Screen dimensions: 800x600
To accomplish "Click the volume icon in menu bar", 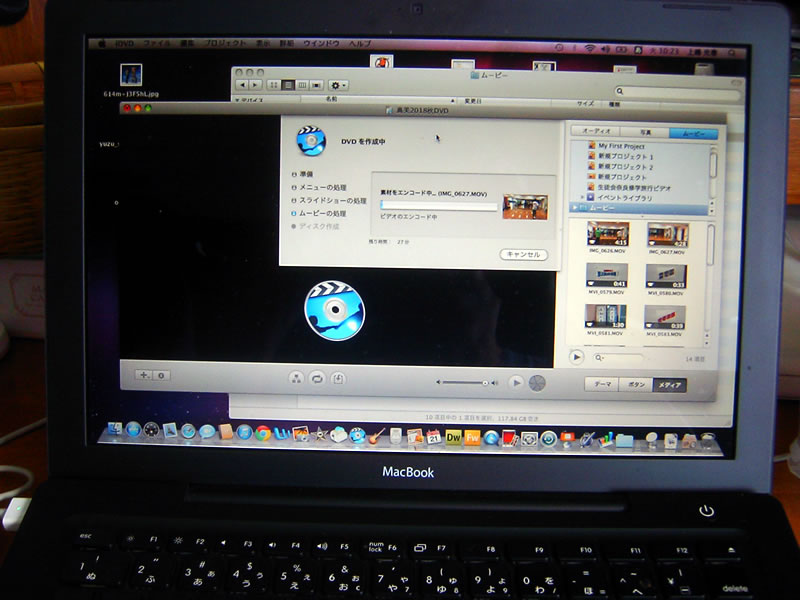I will coord(606,49).
